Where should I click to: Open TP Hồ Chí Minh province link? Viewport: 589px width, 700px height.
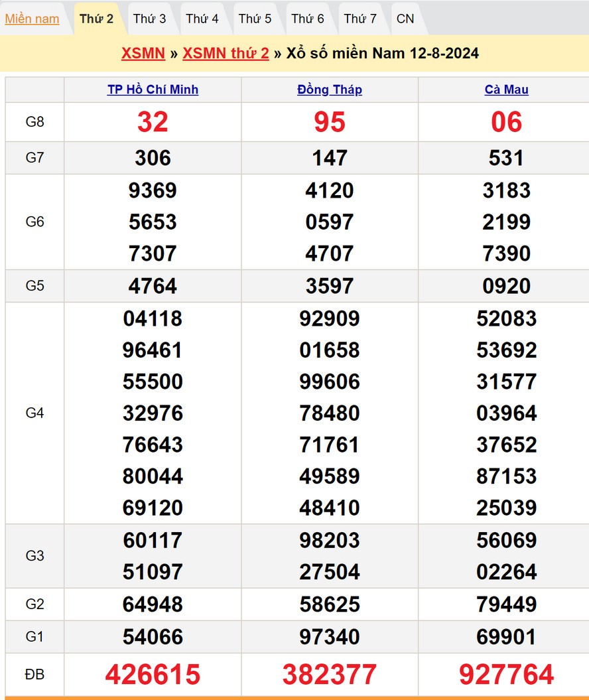click(153, 90)
